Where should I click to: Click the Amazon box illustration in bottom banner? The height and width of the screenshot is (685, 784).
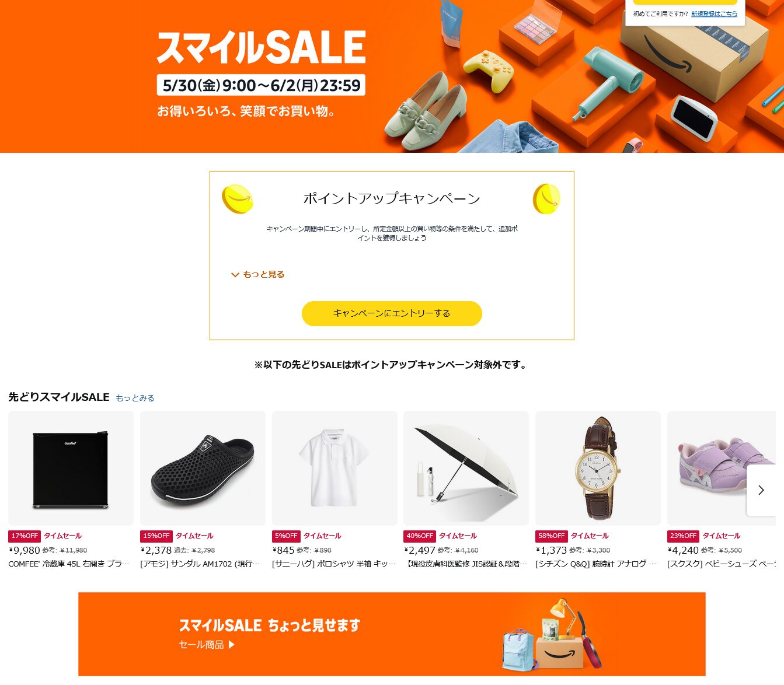click(x=559, y=653)
